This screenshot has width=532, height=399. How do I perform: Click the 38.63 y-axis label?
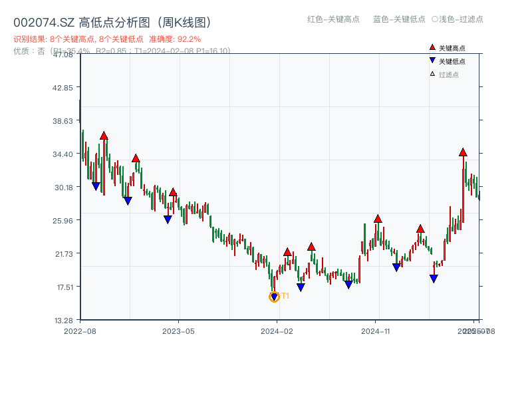(63, 121)
